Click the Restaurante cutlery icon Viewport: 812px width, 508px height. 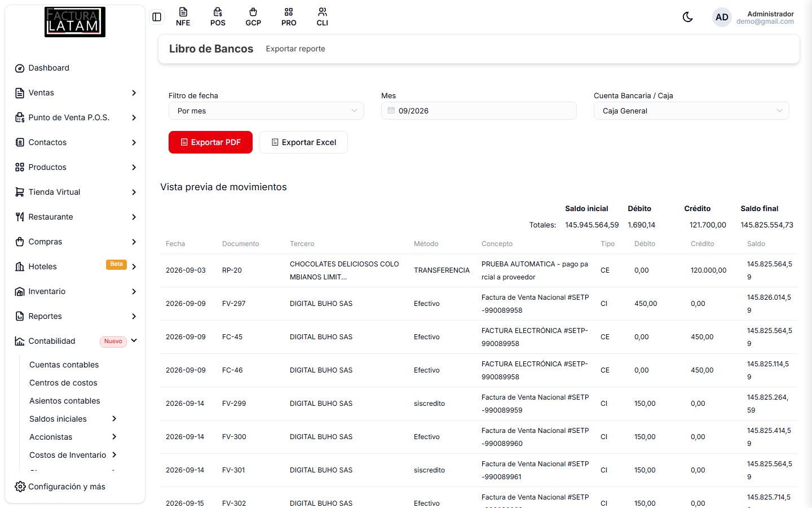click(20, 217)
